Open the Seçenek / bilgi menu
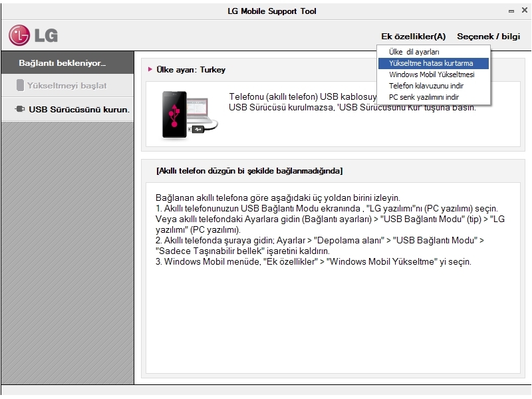This screenshot has height=399, width=532. [488, 37]
